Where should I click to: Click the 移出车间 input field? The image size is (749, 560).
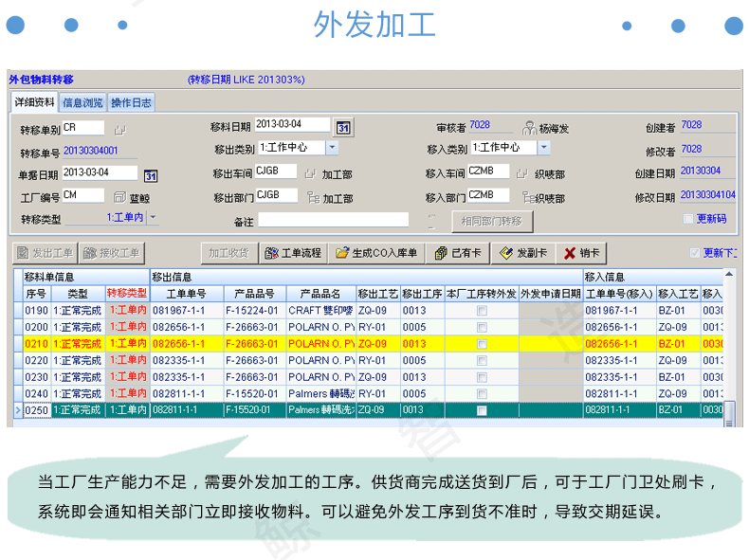coord(276,172)
